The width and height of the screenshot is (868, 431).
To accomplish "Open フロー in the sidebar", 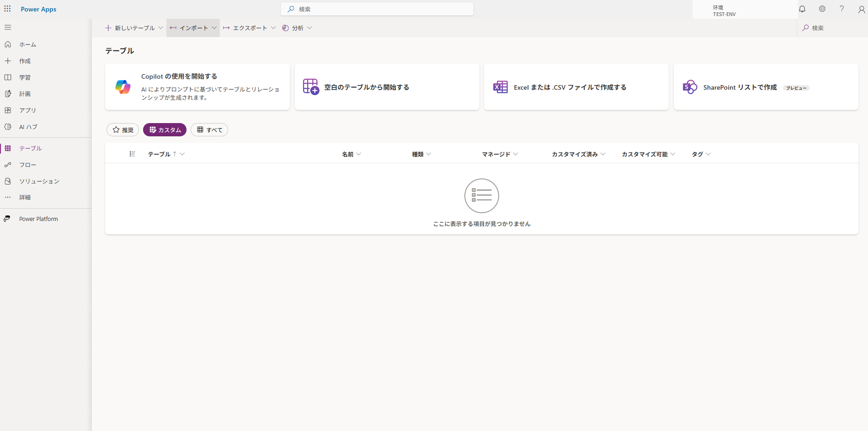I will pyautogui.click(x=46, y=165).
